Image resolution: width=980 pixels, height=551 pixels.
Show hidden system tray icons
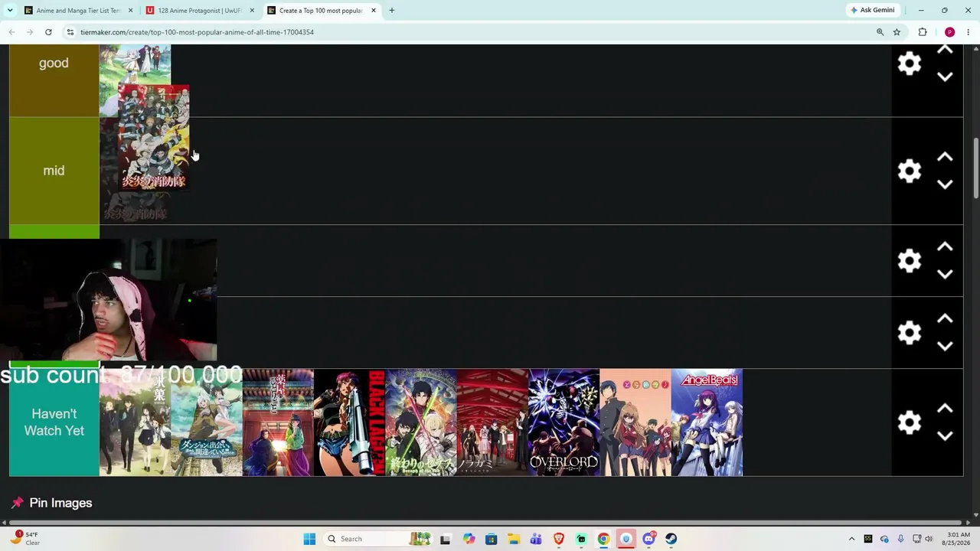[851, 539]
